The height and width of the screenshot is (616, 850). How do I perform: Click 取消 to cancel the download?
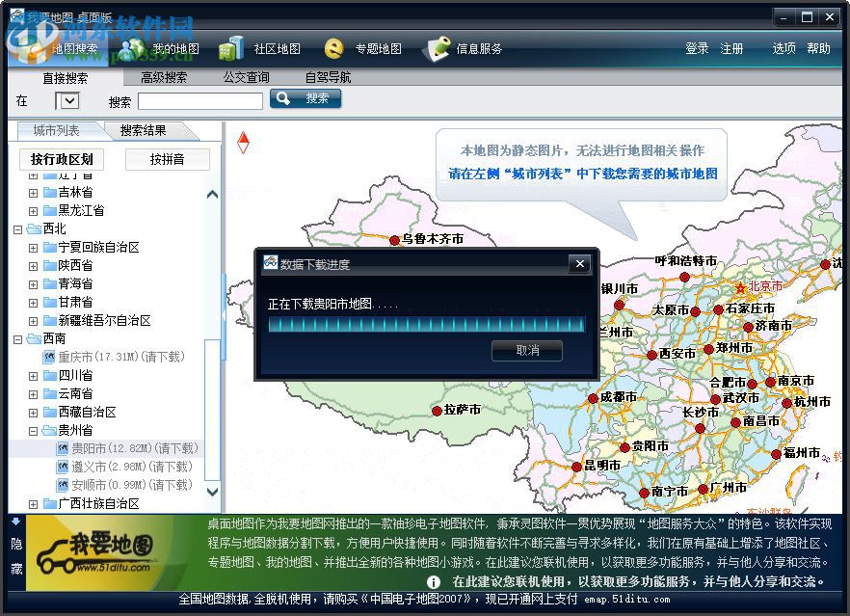526,352
